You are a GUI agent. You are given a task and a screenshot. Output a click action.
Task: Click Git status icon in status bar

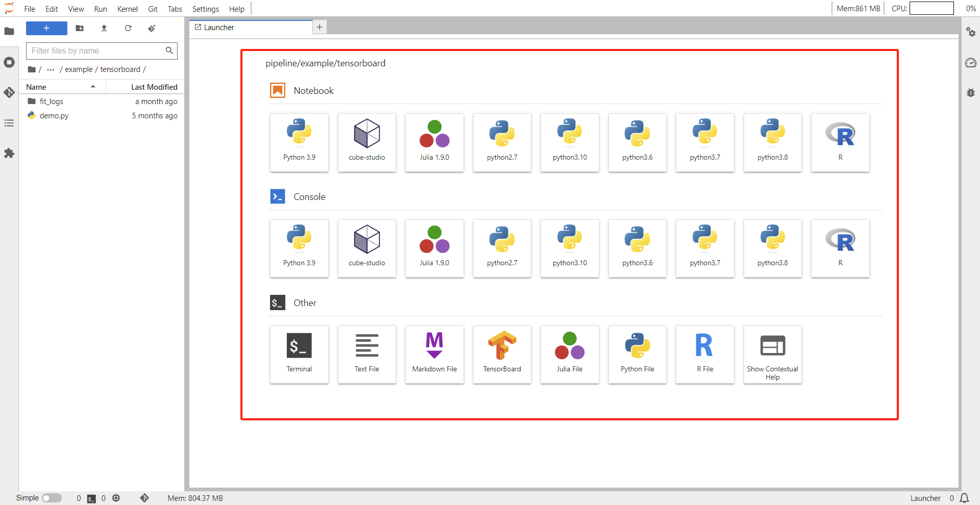point(144,498)
